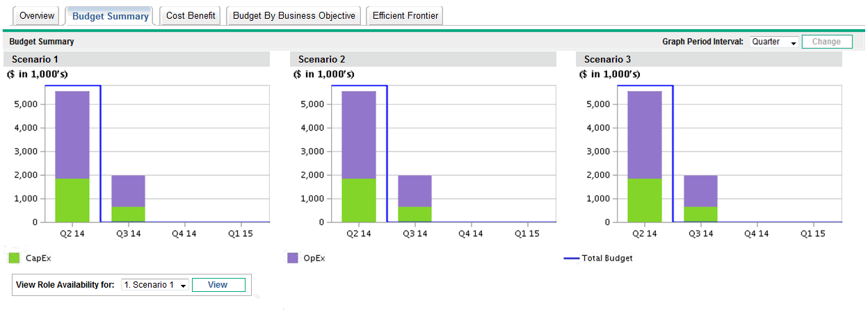Switch to the Overview tab
The image size is (868, 312).
point(37,16)
